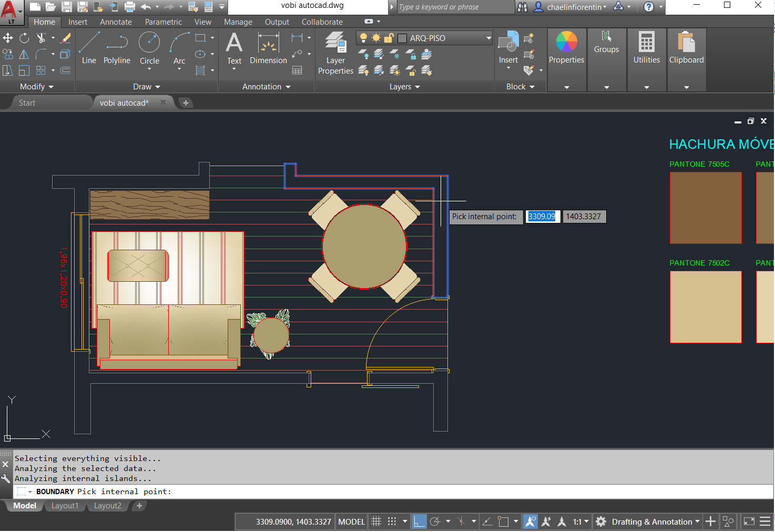Switch to the Start file tab
Screen dimensions: 775x532
[27, 103]
